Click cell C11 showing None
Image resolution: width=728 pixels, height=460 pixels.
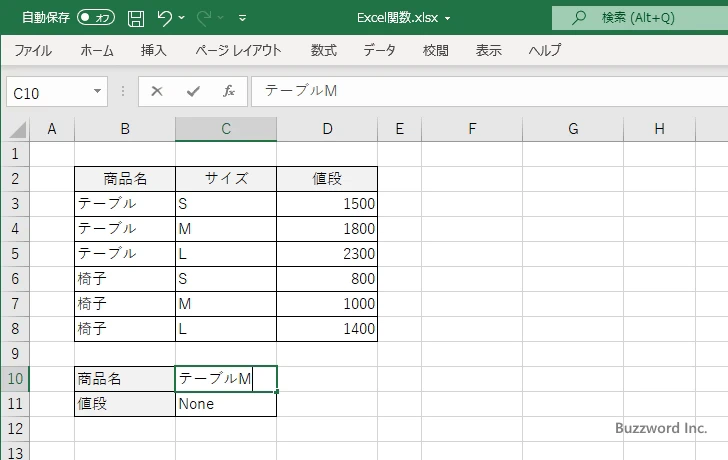[226, 404]
